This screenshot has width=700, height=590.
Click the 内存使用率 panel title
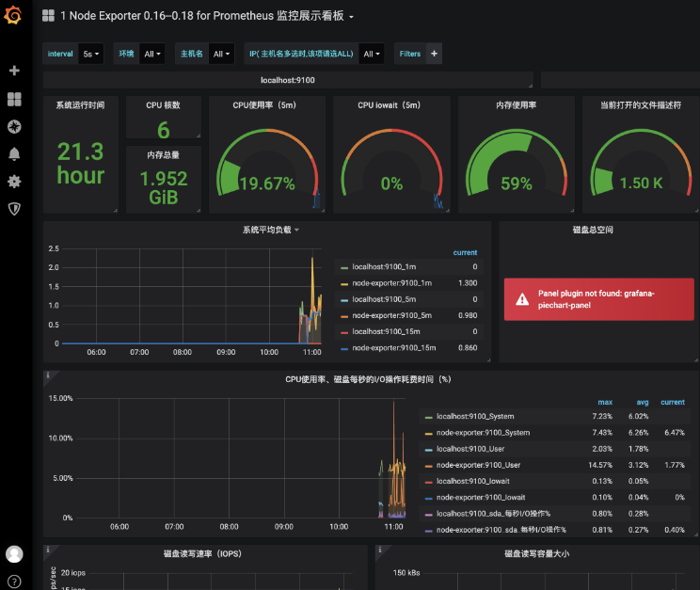517,105
